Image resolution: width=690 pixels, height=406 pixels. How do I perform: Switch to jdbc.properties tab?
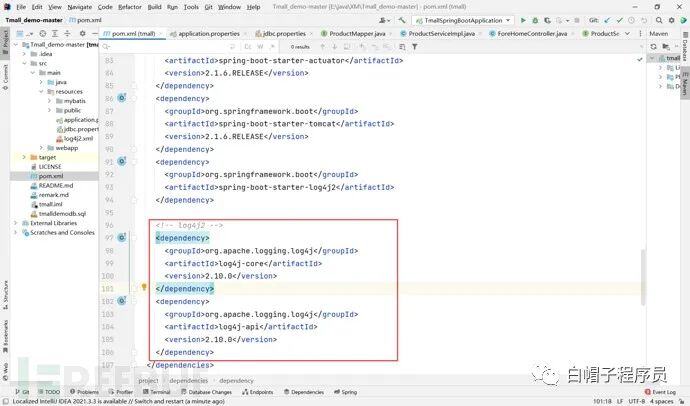pos(284,33)
